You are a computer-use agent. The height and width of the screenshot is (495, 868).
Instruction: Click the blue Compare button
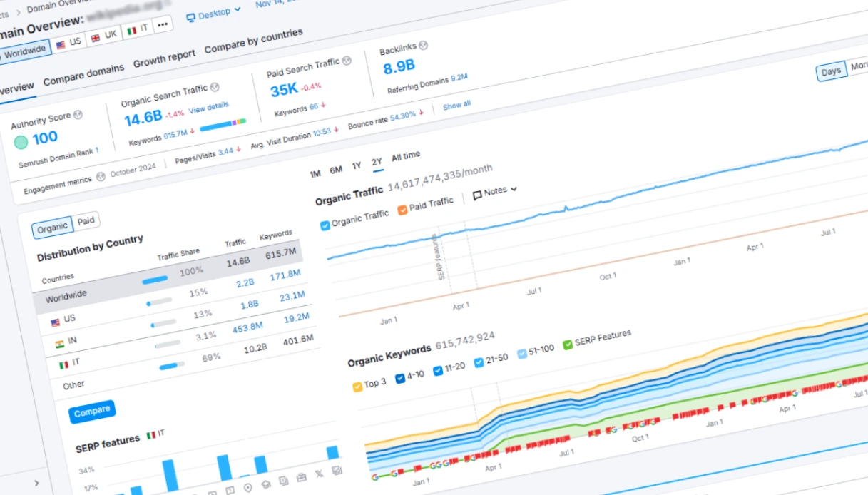pos(92,410)
